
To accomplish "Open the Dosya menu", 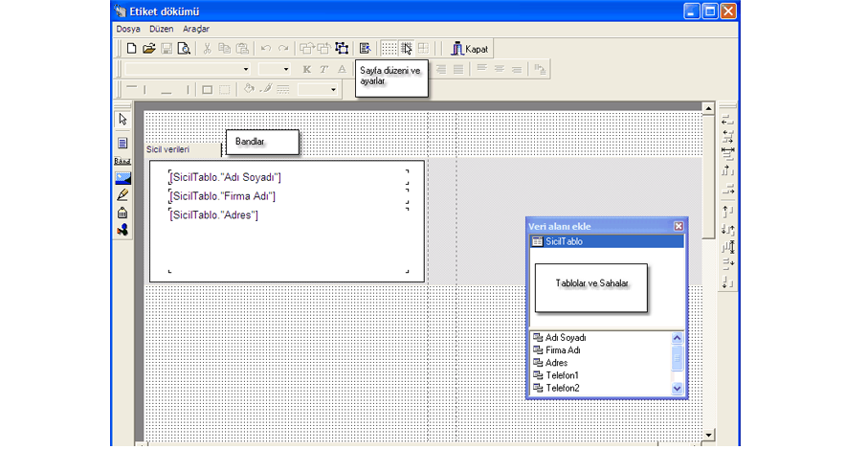I will click(x=128, y=30).
